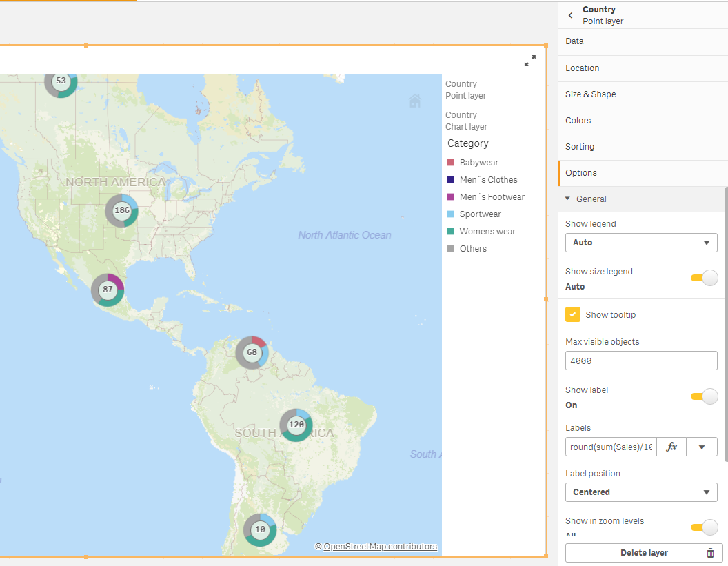Toggle off Show label
This screenshot has height=566, width=728.
[x=702, y=396]
